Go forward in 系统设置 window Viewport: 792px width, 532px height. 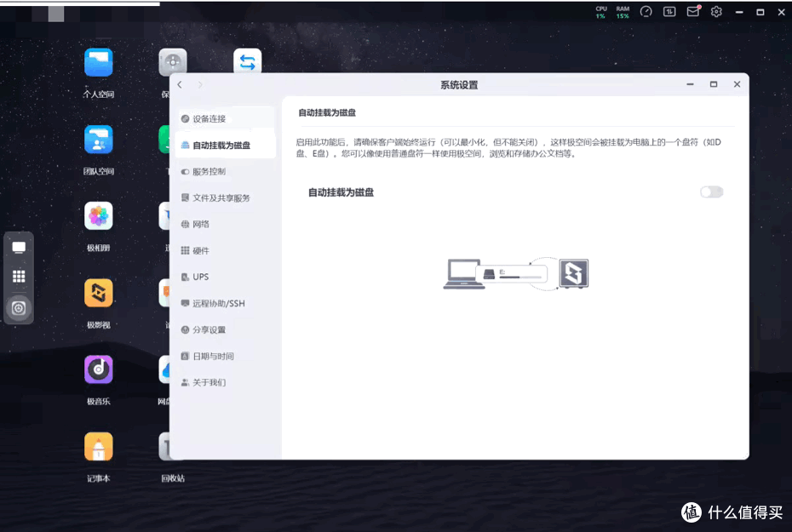pyautogui.click(x=200, y=85)
